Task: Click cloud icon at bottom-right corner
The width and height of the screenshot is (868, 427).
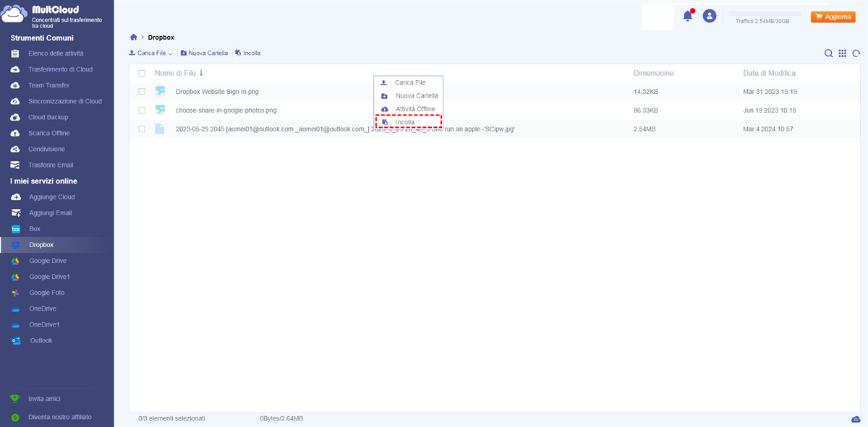Action: coord(856,420)
